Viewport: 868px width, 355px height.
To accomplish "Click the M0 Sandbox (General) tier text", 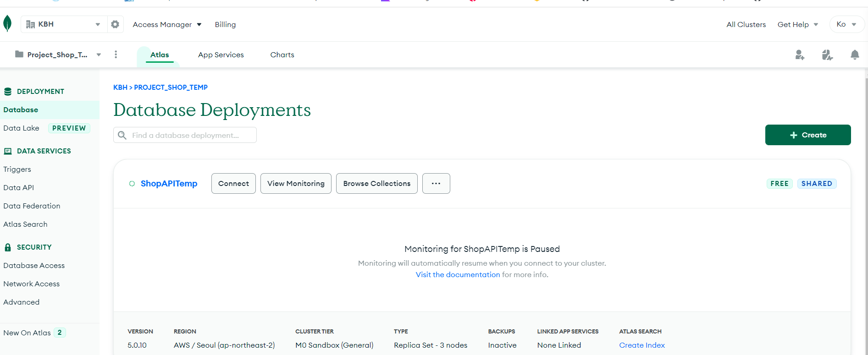I will click(x=334, y=345).
